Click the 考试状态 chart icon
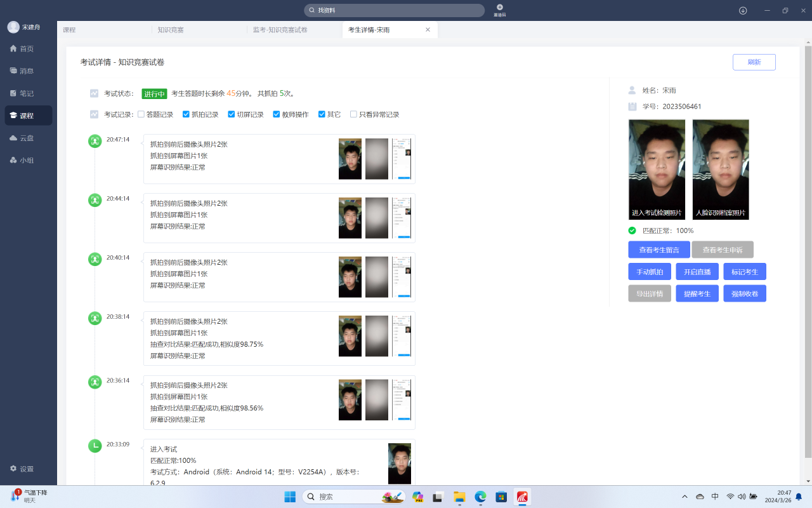Screen dimensions: 812x508 (x=94, y=93)
